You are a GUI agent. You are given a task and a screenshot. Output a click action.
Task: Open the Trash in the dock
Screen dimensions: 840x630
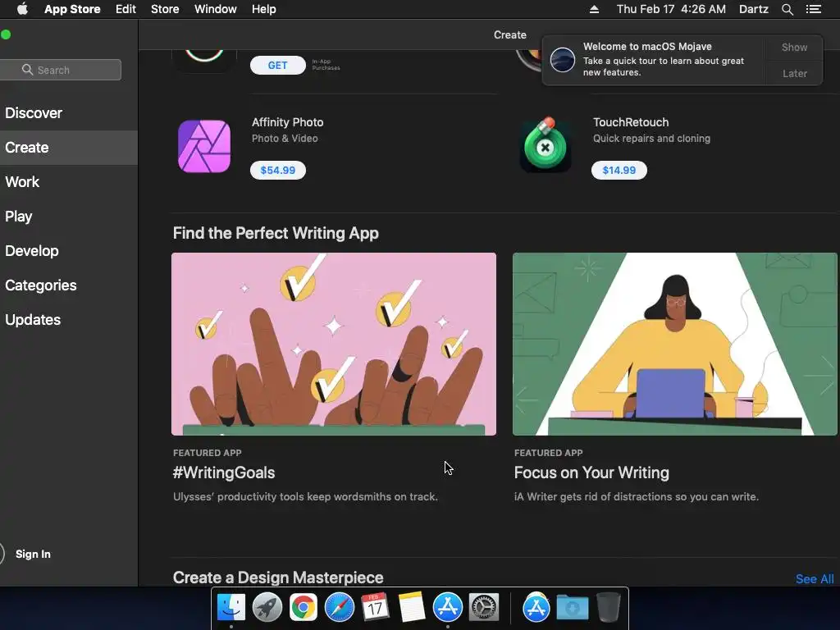608,608
